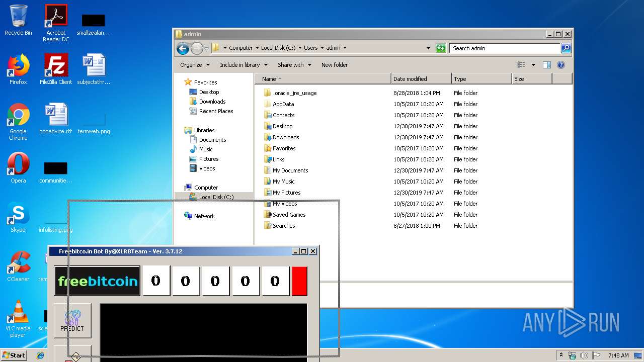Viewport: 644px width, 362px height.
Task: Show hidden icons in system tray
Action: click(561, 355)
